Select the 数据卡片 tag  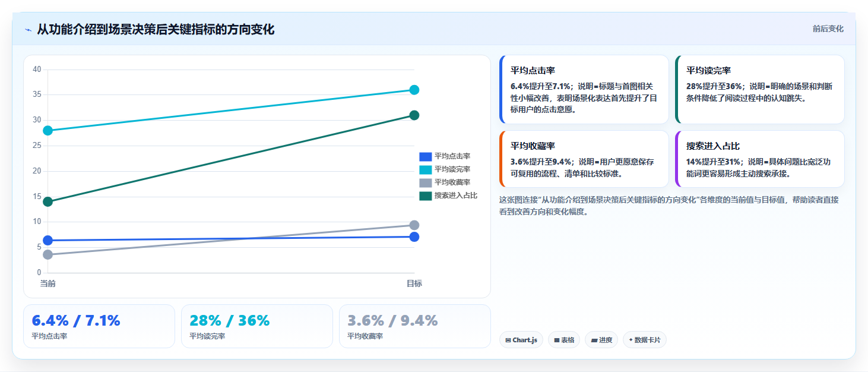point(645,340)
